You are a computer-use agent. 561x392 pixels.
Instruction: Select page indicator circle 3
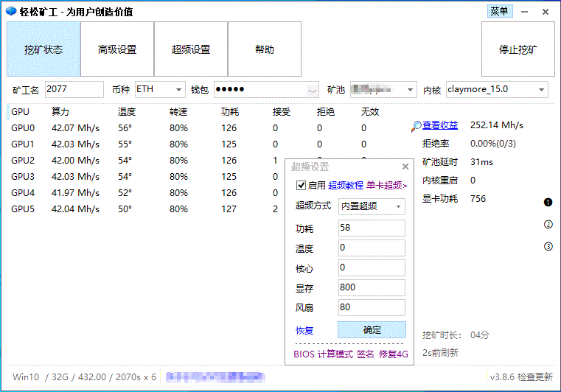click(548, 246)
